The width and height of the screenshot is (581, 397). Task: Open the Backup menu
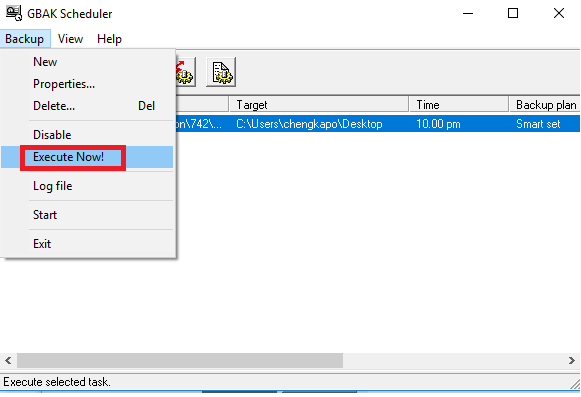coord(25,39)
